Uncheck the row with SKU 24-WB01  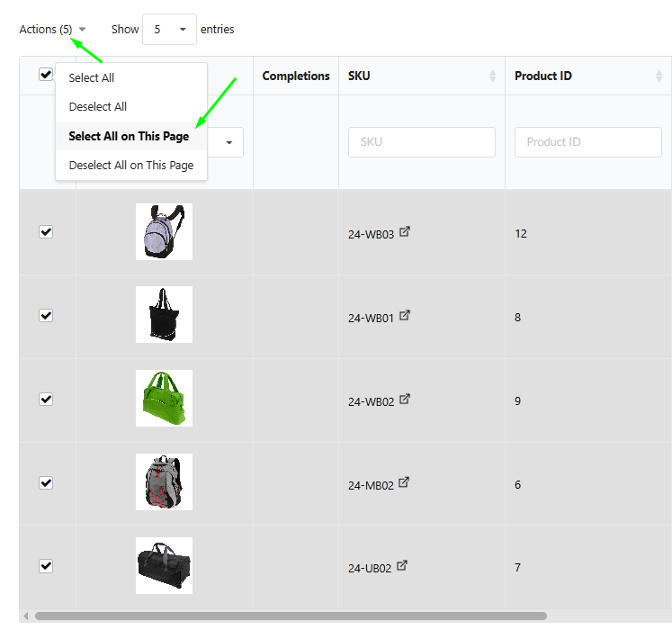pos(46,316)
